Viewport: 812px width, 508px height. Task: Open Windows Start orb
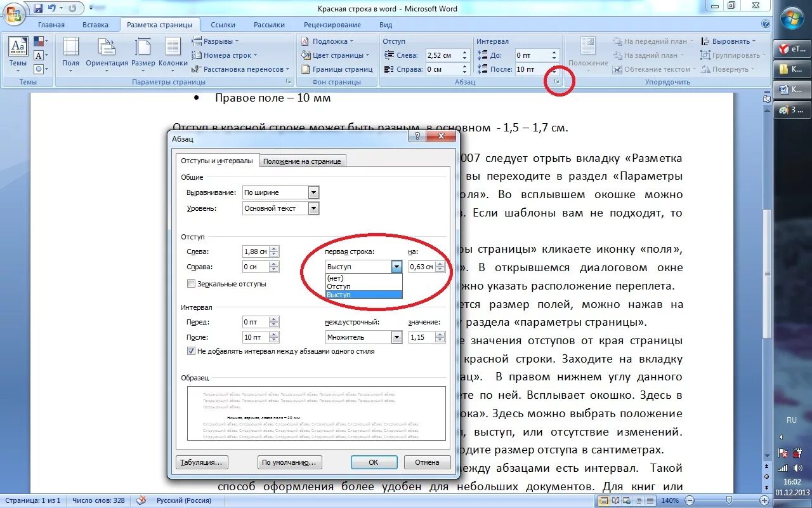coord(792,18)
